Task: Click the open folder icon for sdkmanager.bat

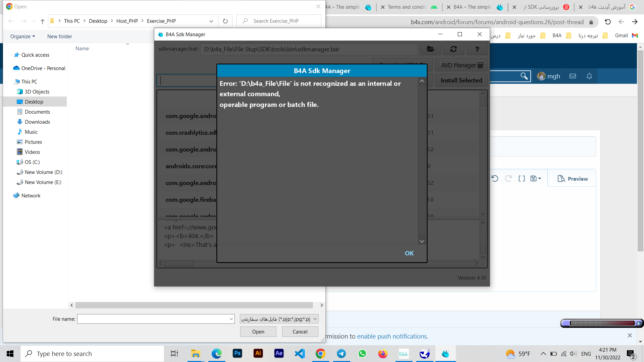Action: [x=431, y=49]
